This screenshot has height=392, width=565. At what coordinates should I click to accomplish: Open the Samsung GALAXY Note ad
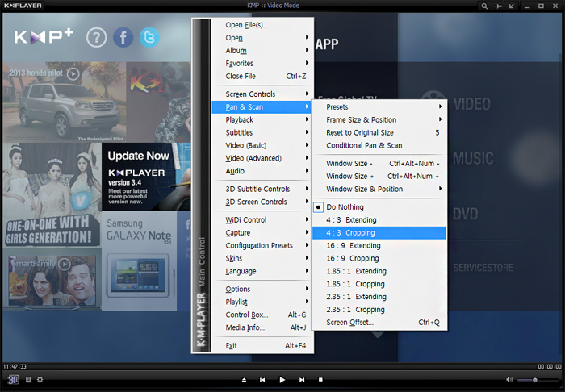click(x=139, y=261)
